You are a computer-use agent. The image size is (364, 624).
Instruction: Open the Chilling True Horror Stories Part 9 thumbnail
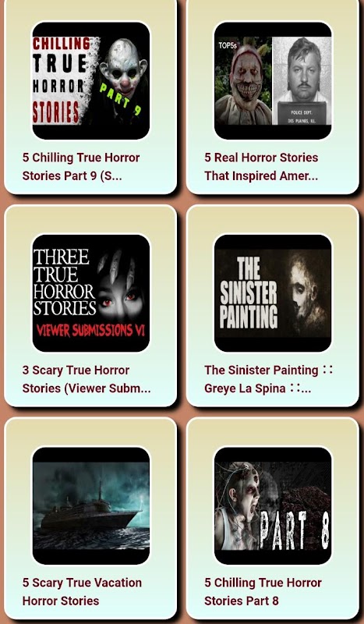tap(90, 81)
